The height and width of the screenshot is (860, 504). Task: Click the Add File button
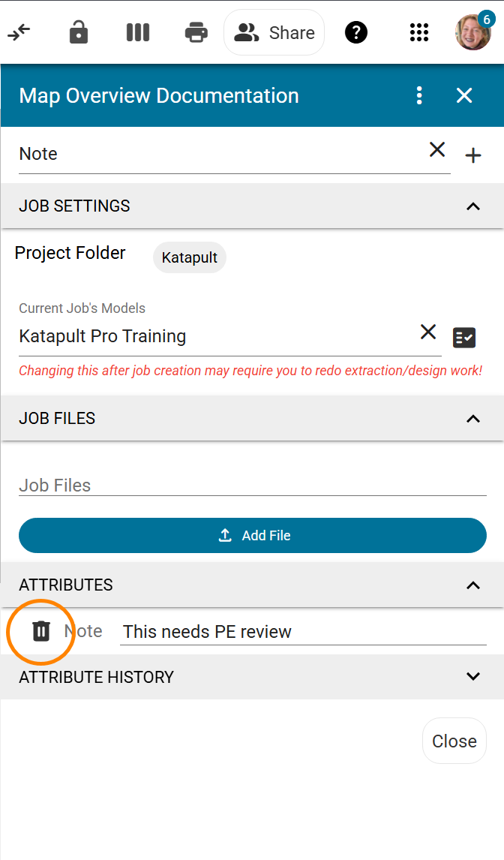[x=253, y=535]
